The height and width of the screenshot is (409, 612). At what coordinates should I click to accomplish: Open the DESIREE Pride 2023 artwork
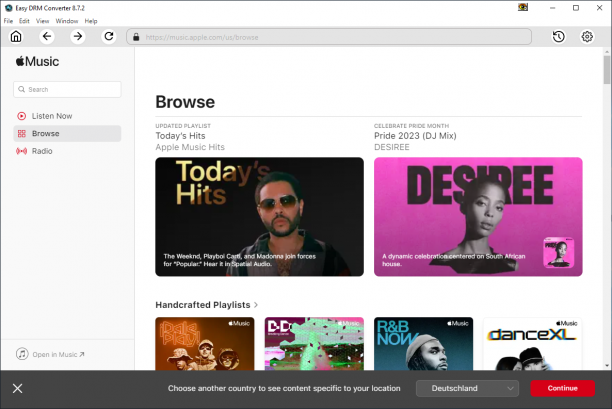point(478,217)
